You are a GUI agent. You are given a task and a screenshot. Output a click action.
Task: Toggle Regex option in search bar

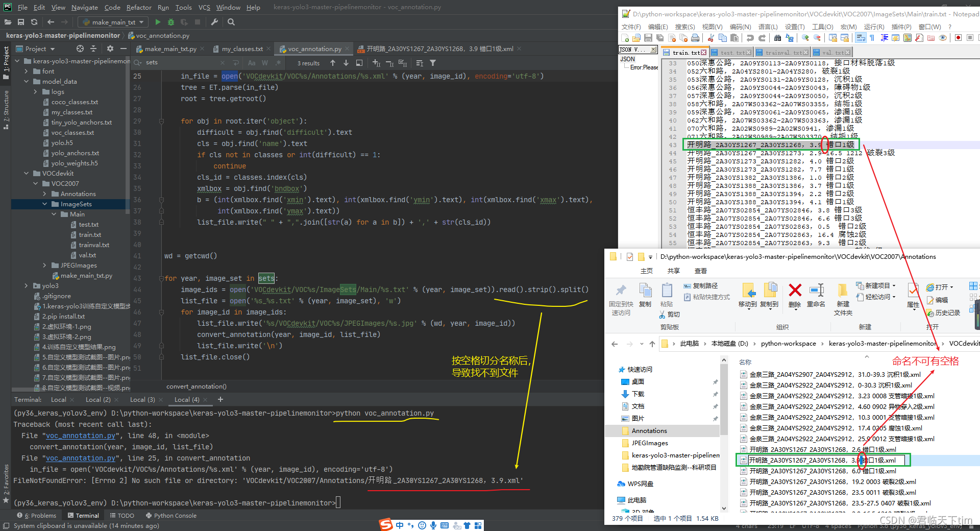(278, 63)
